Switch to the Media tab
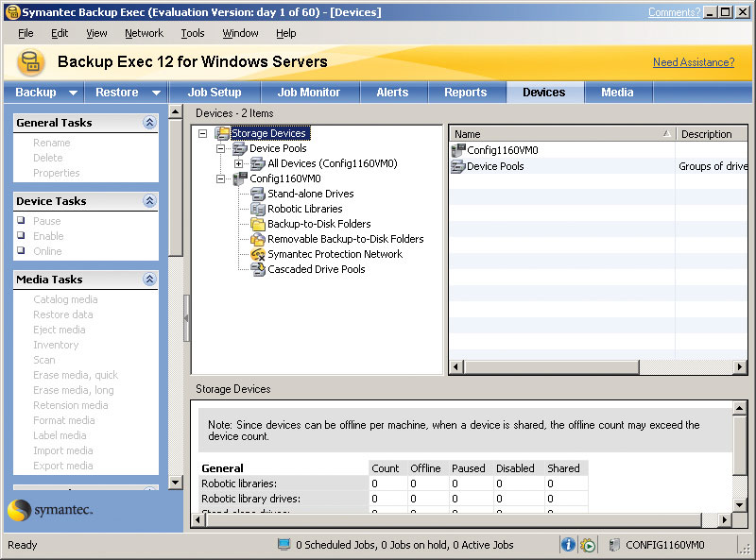The image size is (756, 560). pyautogui.click(x=617, y=92)
